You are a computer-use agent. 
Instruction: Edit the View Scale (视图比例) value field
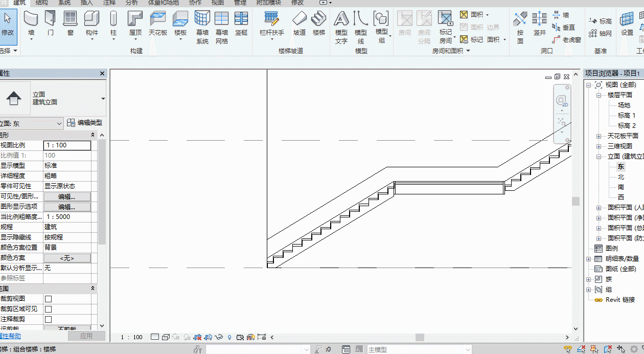click(x=67, y=145)
